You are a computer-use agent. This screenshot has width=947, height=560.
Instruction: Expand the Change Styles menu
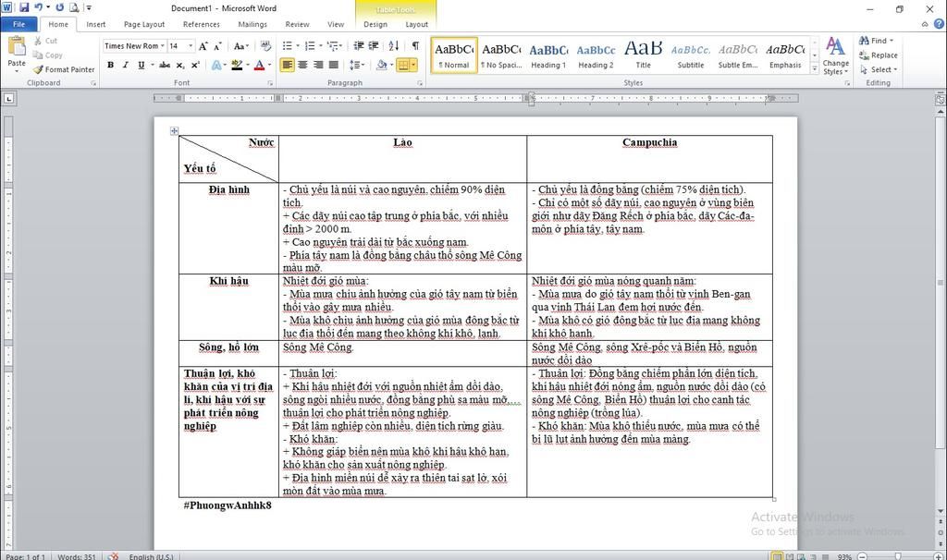835,55
